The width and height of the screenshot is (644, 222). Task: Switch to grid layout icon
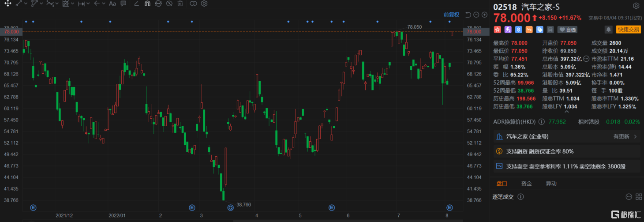[x=638, y=197]
